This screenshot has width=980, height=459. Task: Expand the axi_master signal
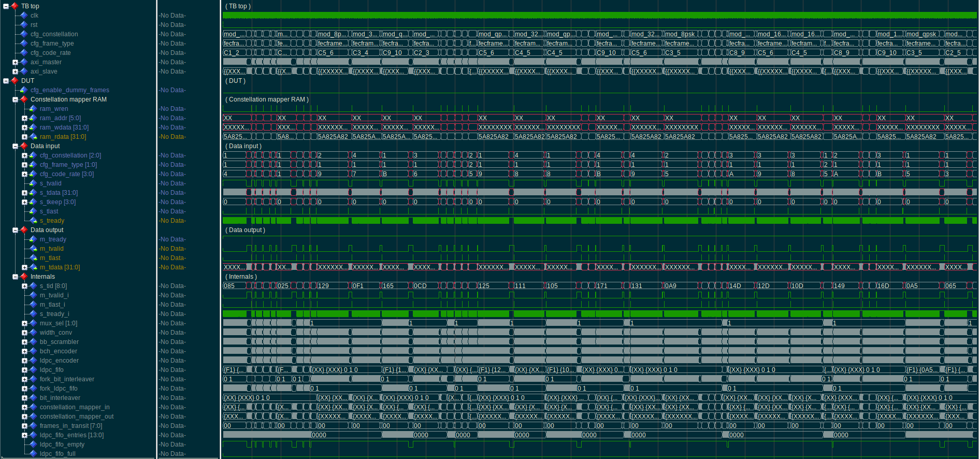(15, 62)
